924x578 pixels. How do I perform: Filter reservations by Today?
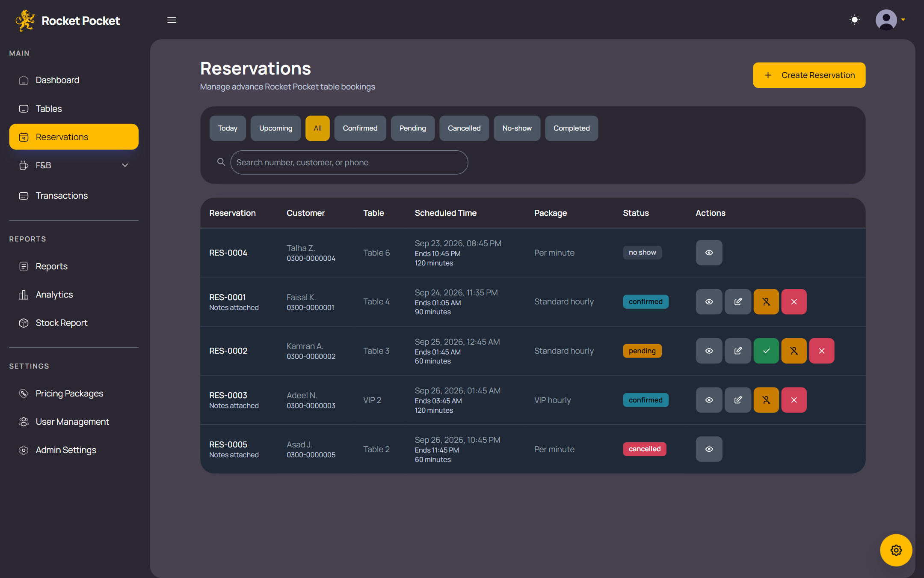tap(228, 128)
